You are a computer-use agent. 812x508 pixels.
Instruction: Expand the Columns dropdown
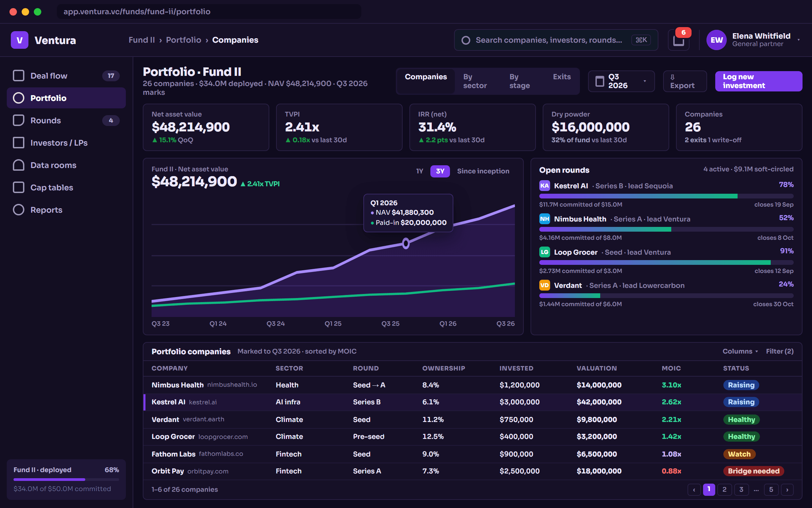(740, 351)
